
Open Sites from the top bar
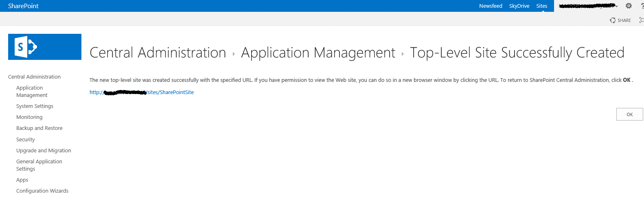pyautogui.click(x=541, y=6)
